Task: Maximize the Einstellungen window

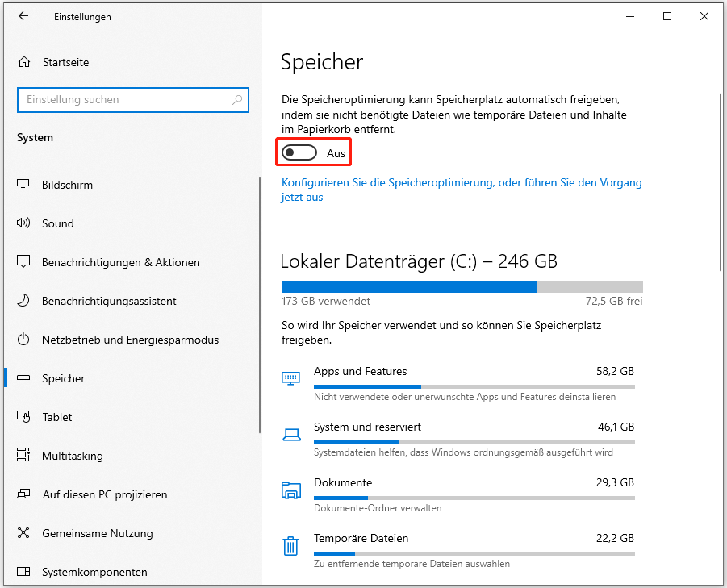Action: point(667,16)
